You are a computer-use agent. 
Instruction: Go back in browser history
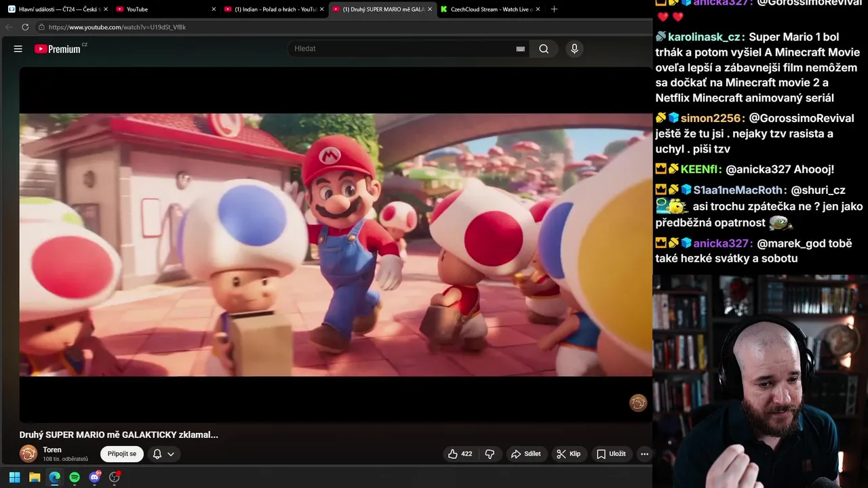(9, 27)
